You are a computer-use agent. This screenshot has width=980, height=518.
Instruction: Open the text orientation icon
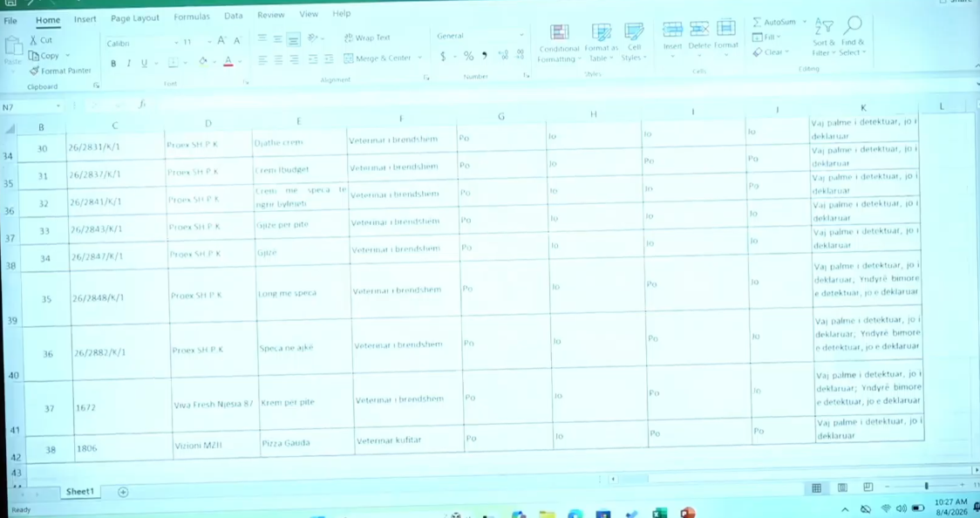[x=313, y=38]
